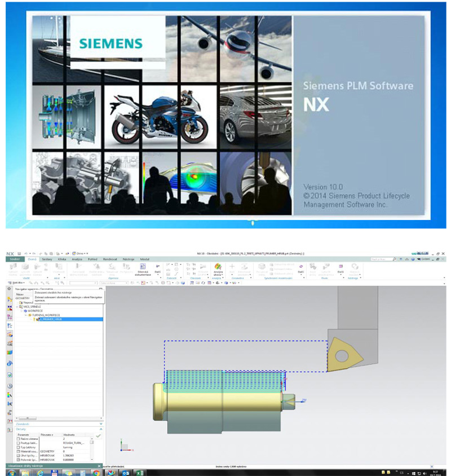Collapse the WORKPIECE node expander
Viewport: 451px width, 476px height.
coord(21,311)
